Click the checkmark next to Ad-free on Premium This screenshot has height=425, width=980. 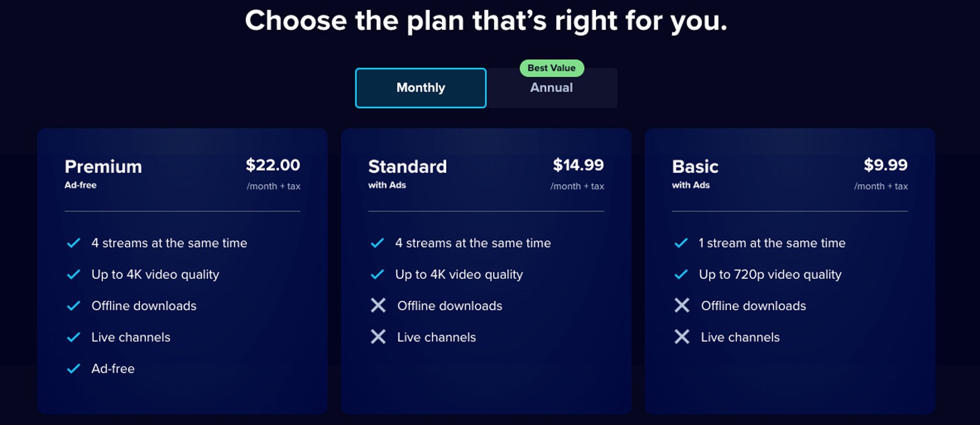point(74,368)
